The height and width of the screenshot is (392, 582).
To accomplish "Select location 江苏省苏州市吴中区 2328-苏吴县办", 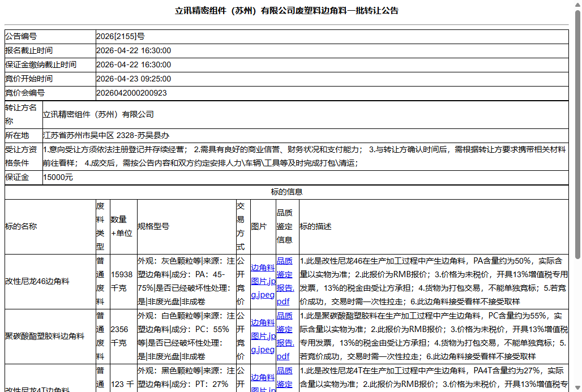I will coord(106,135).
